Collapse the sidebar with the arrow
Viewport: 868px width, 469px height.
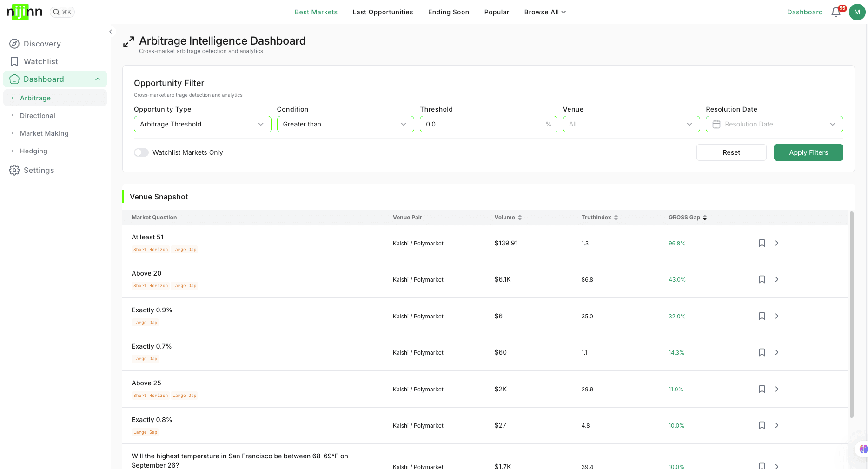coord(111,32)
